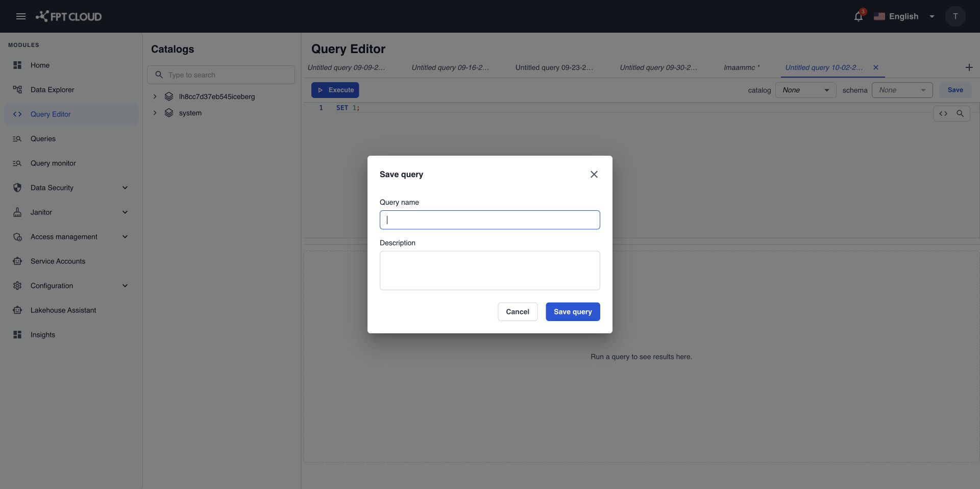
Task: Click the system catalog layers icon
Action: 169,113
